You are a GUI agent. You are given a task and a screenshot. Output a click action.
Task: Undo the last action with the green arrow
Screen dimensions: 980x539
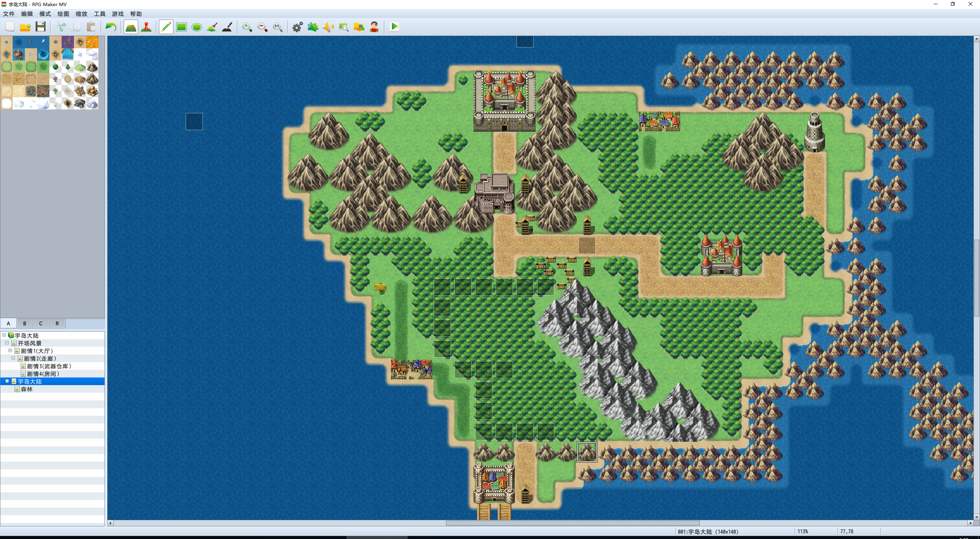pos(111,27)
